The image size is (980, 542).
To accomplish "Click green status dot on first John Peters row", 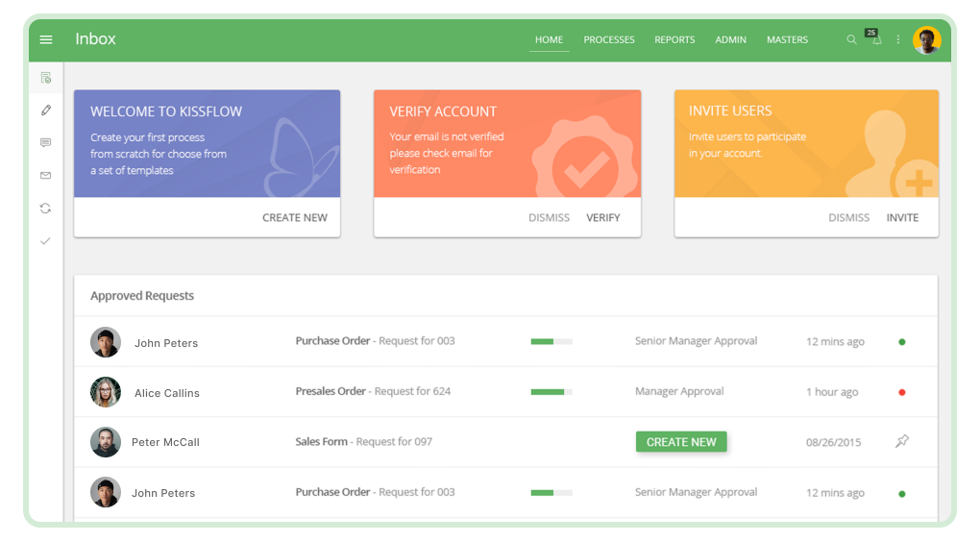I will tap(902, 342).
